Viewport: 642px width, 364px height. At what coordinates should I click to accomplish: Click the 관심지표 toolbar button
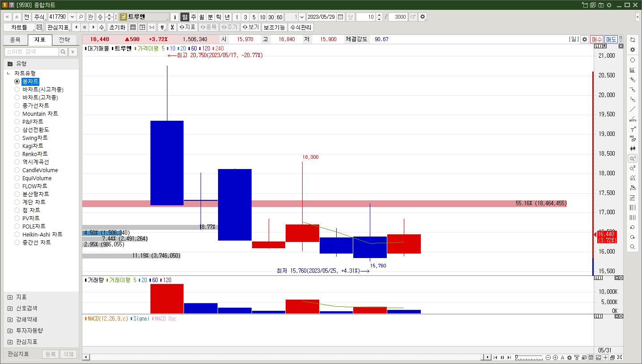click(x=58, y=27)
